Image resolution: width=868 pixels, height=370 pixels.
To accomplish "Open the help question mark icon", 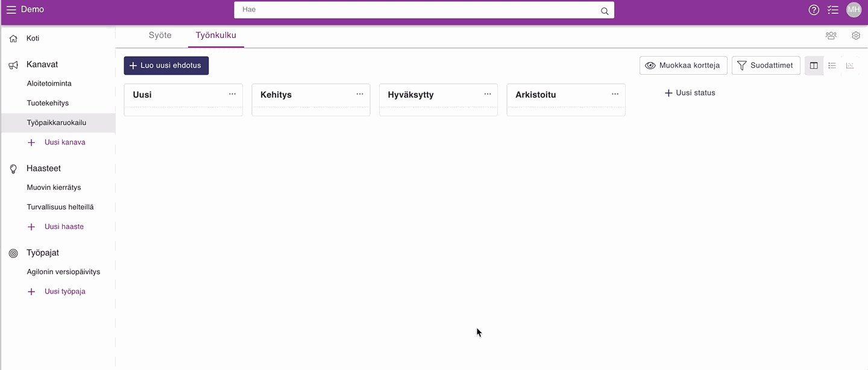I will (x=814, y=10).
